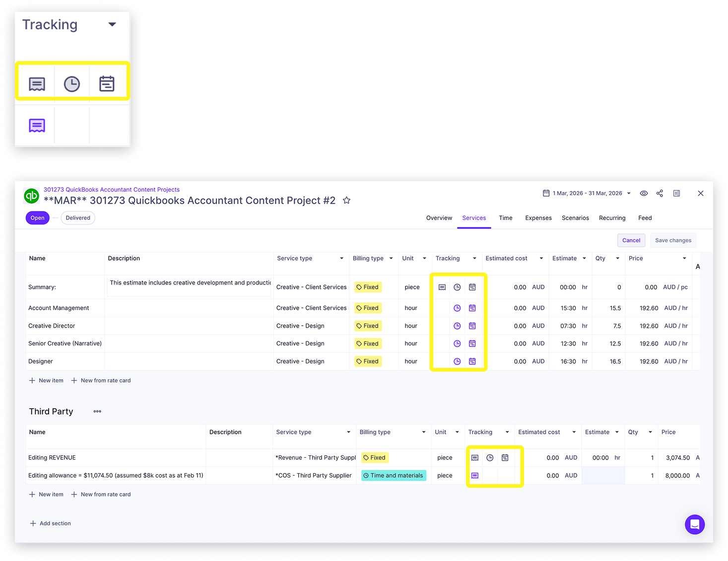Click clock tracking icon for Editing REVENUE
The image size is (728, 561).
click(490, 458)
